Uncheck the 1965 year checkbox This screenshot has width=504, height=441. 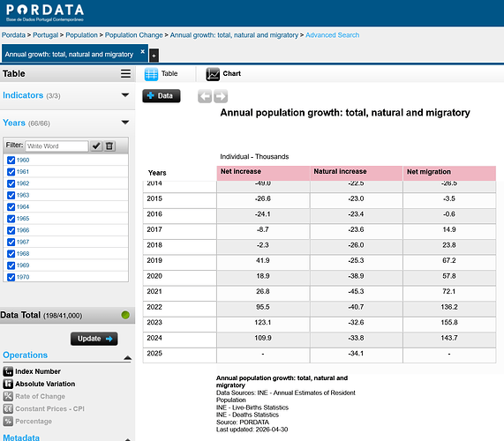click(x=11, y=219)
